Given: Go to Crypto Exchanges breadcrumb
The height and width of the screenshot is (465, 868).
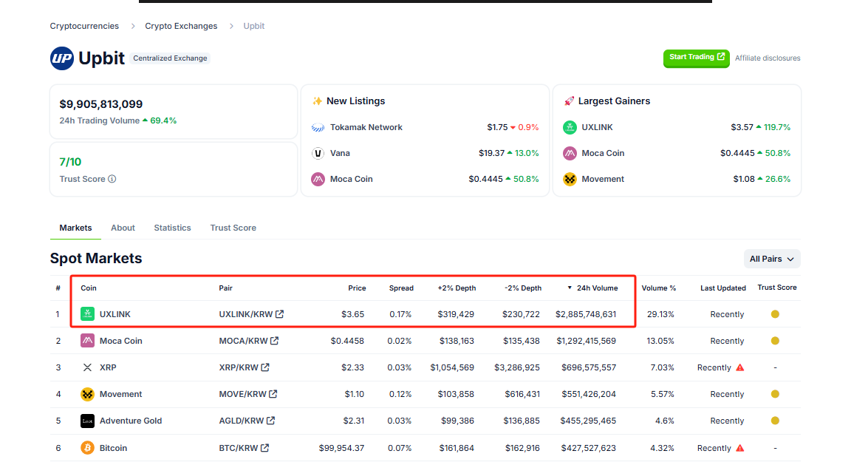Looking at the screenshot, I should coord(181,26).
